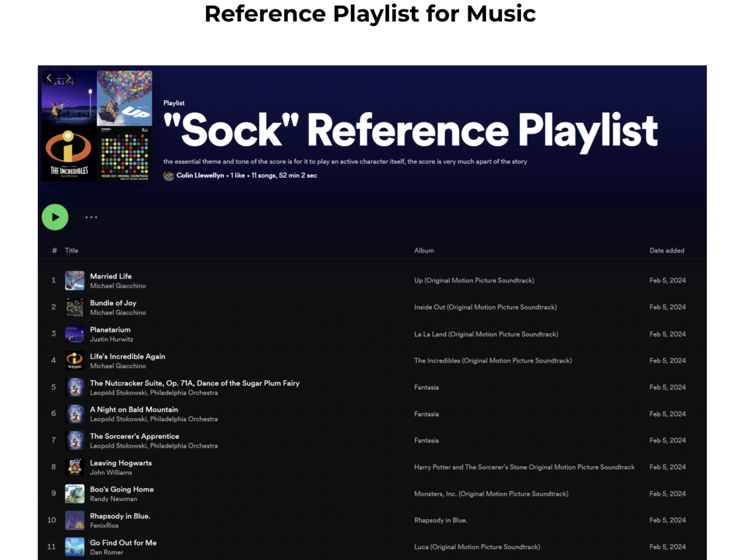The image size is (754, 560).
Task: Open Monsters, Inc. soundtrack album link
Action: pos(491,494)
